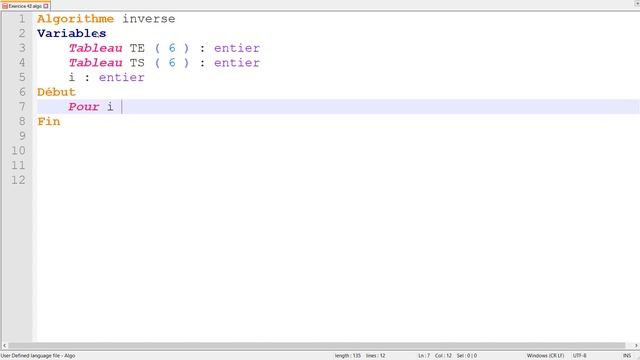The image size is (640, 360).
Task: Click the right arrow of horizontal scrollbar
Action: point(636,345)
